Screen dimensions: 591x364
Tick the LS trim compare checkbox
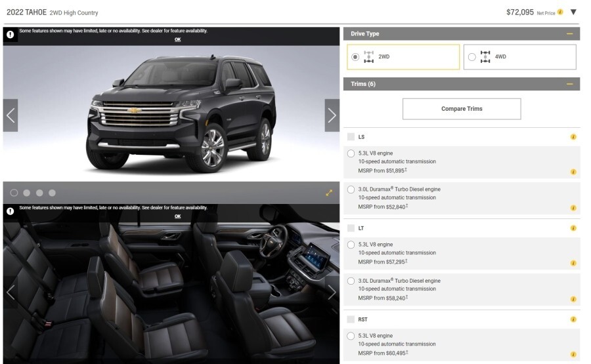(351, 136)
